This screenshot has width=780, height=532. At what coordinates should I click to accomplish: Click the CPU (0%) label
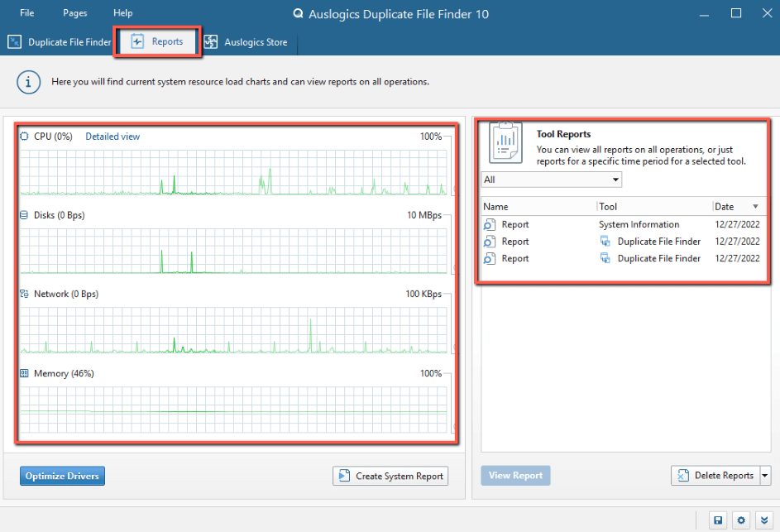tap(53, 137)
